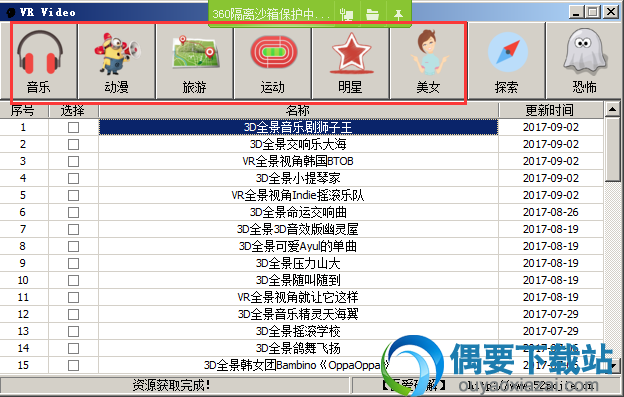
Task: Click the 3D全景鸽舞飞扬 title
Action: click(x=298, y=348)
